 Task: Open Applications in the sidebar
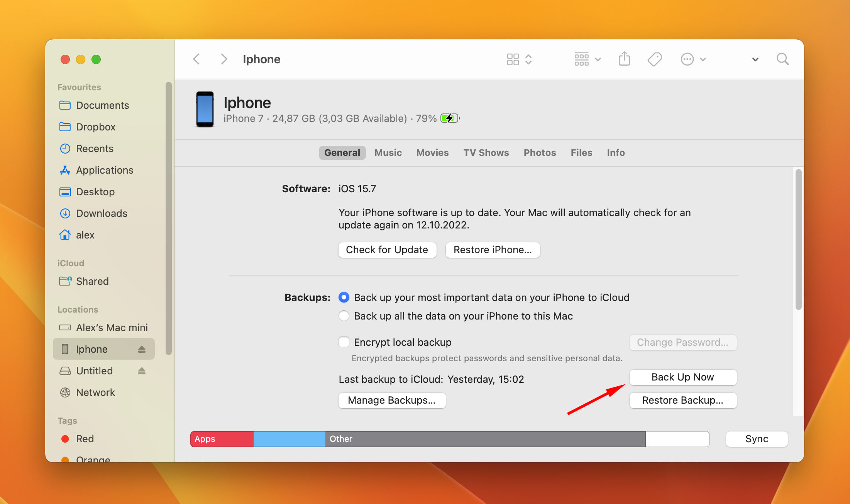click(x=104, y=170)
